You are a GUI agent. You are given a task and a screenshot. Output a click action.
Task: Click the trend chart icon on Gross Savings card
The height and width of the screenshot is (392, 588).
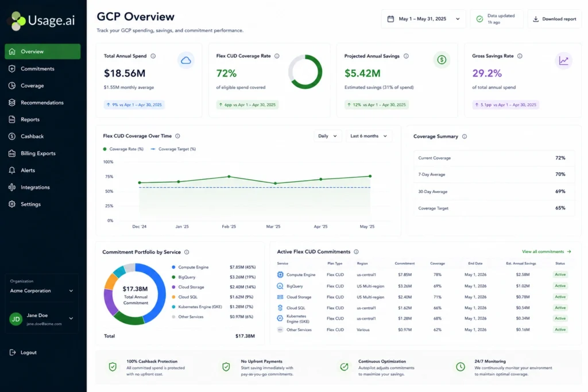[x=564, y=60]
